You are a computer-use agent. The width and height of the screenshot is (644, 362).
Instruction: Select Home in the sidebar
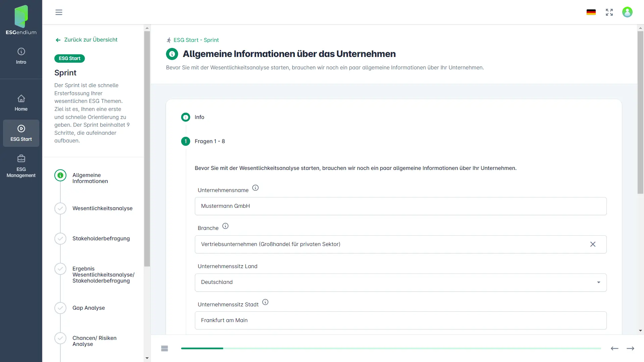[21, 102]
